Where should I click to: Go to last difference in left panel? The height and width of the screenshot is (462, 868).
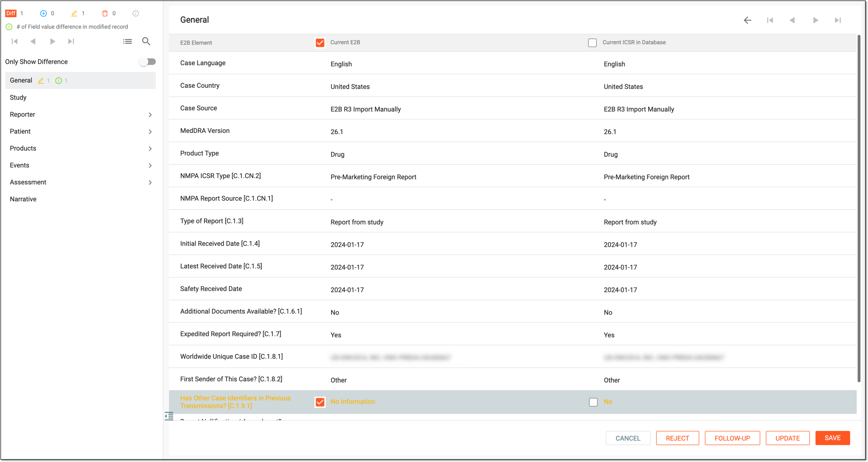point(71,41)
